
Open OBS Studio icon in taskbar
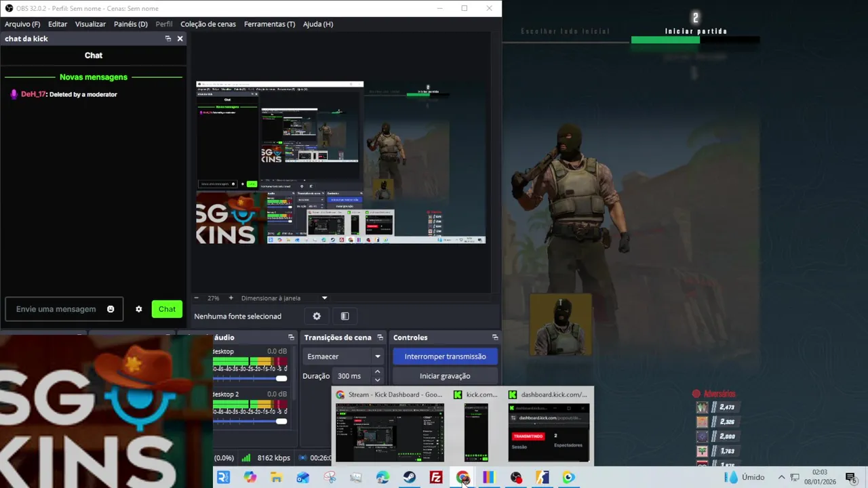(x=516, y=477)
